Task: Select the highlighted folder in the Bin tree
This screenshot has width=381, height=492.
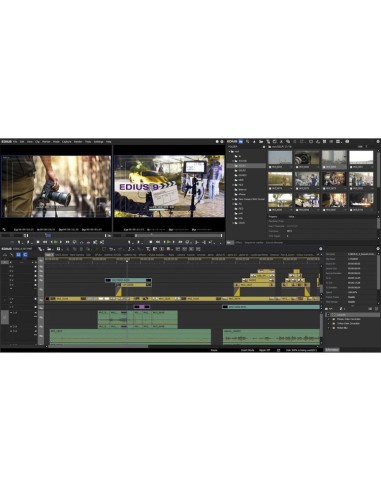Action: (247, 166)
